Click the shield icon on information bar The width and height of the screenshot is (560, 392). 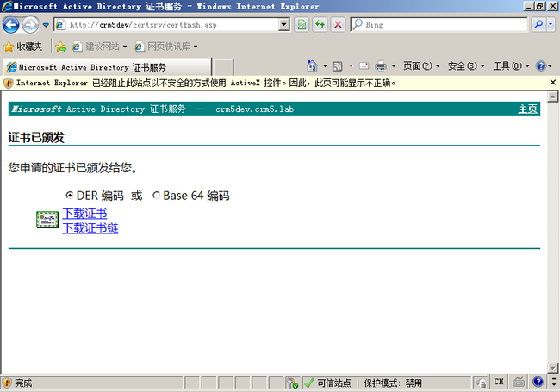click(8, 83)
